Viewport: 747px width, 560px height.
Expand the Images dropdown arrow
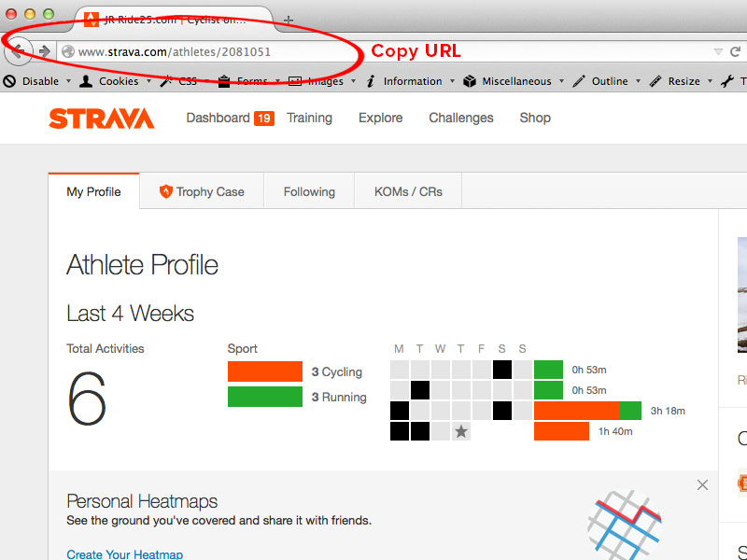click(353, 81)
